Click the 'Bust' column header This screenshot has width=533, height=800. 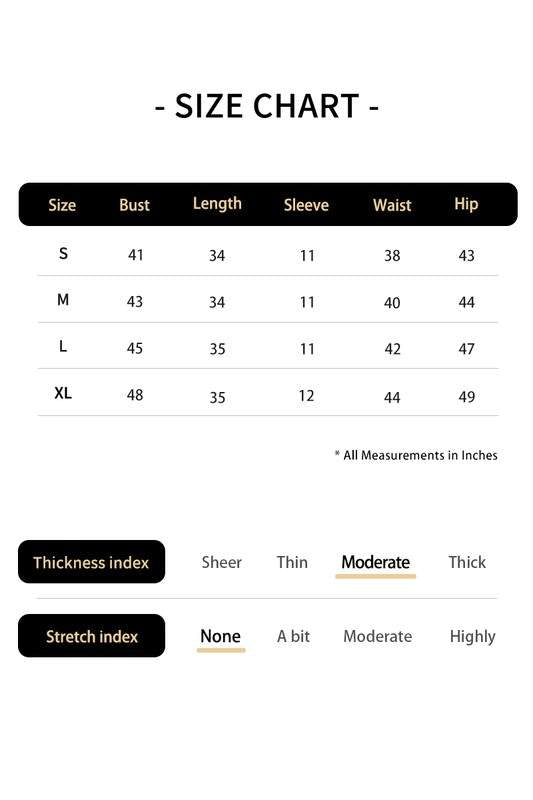click(x=135, y=205)
